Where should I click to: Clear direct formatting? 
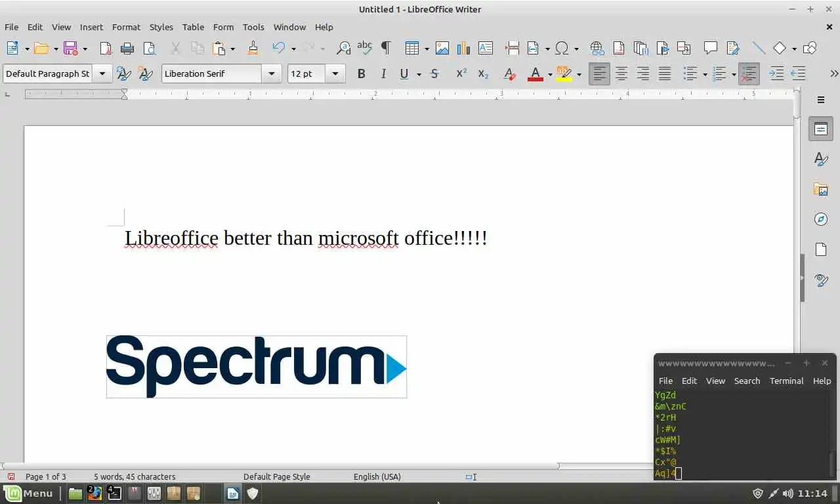509,73
